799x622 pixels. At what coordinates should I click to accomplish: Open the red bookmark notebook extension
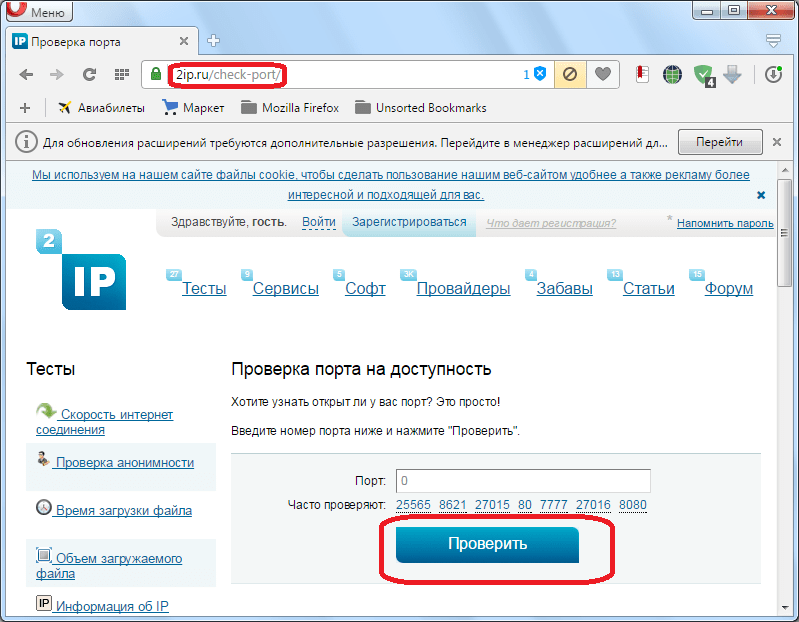coord(642,75)
